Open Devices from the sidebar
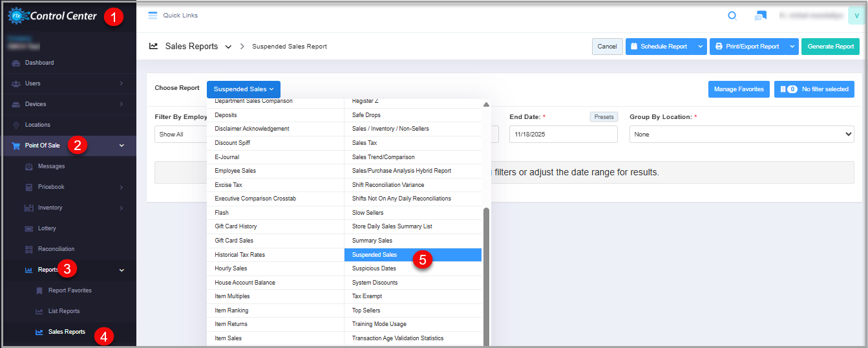The width and height of the screenshot is (868, 348). tap(36, 104)
